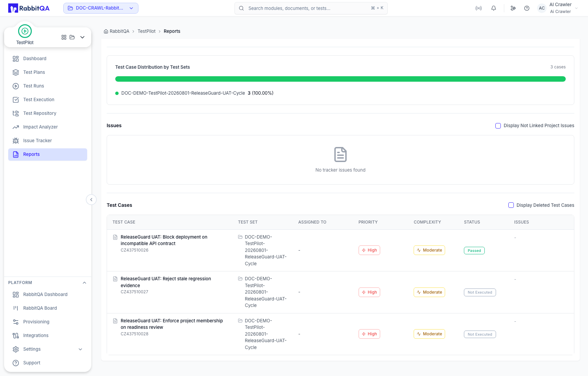Screen dimensions: 588x376
Task: Click the STATUS column header
Action: [472, 222]
